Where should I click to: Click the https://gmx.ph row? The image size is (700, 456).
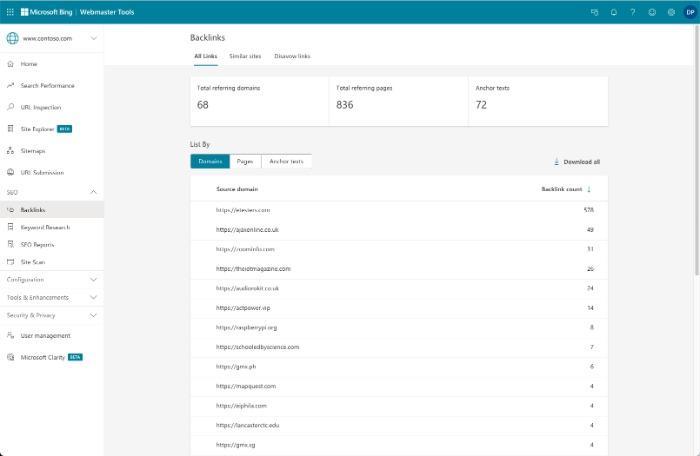(x=399, y=367)
